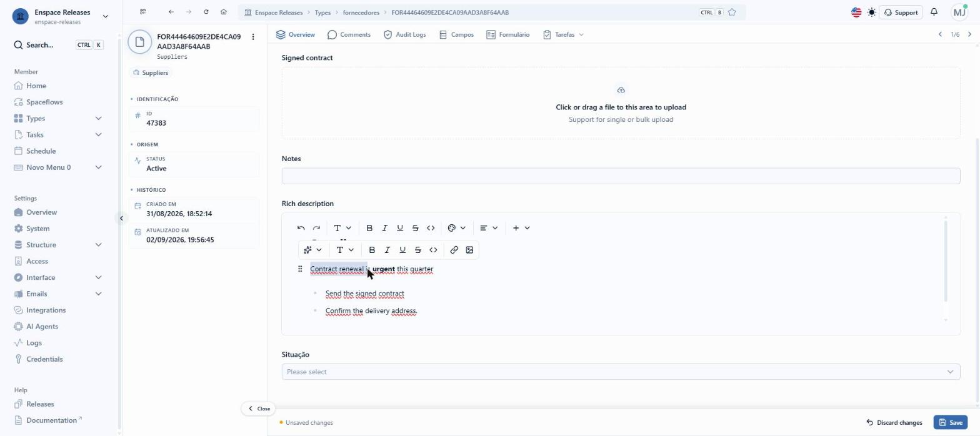
Task: Open text style dropdown in floating toolbar
Action: click(x=345, y=250)
